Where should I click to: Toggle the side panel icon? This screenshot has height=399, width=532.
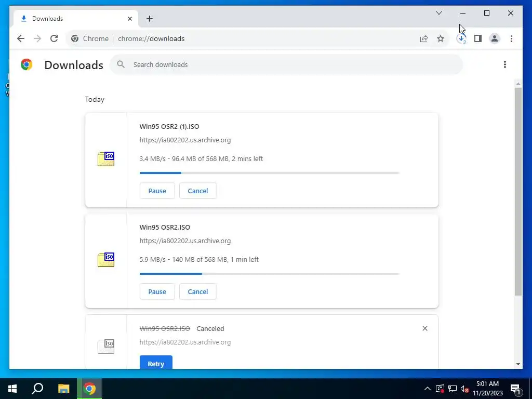click(478, 38)
